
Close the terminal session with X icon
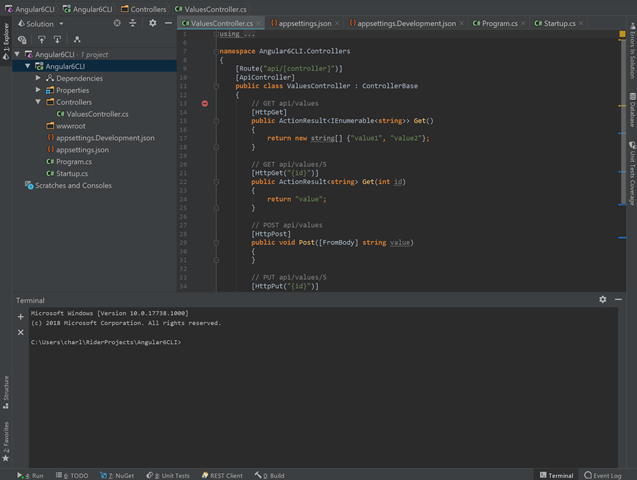point(21,333)
